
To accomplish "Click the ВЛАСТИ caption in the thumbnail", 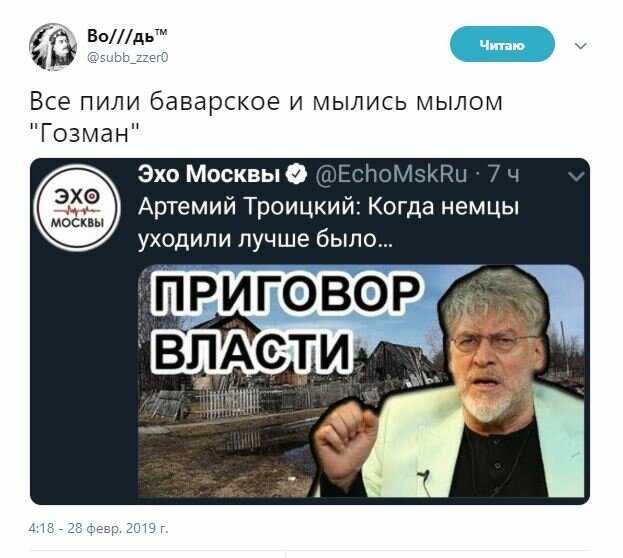I will (253, 350).
